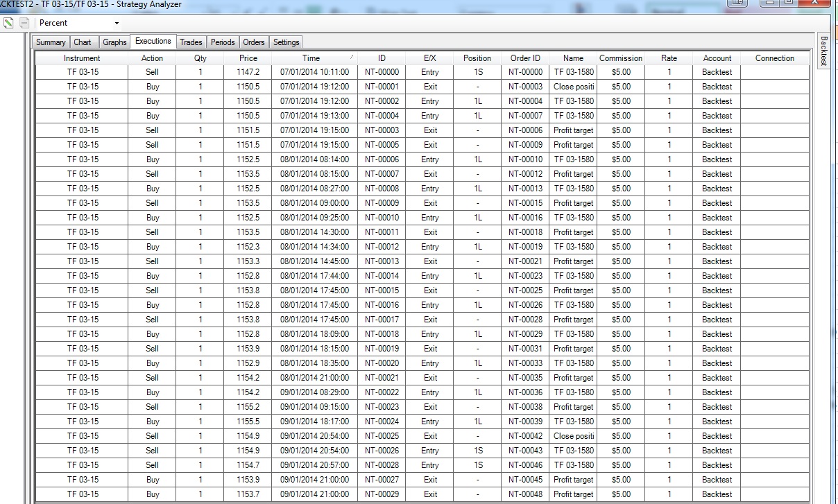
Task: Click time cell 08/01/2014 08:14:00
Action: [x=315, y=159]
